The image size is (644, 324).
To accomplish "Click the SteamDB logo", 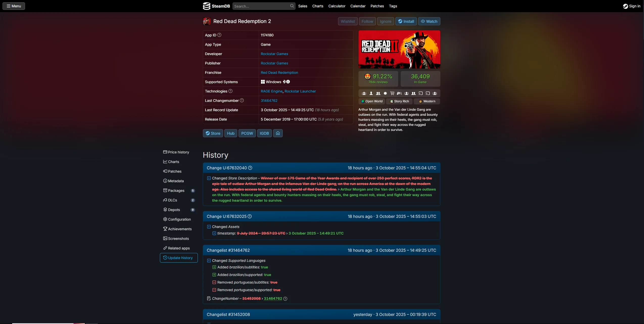I will pos(216,6).
